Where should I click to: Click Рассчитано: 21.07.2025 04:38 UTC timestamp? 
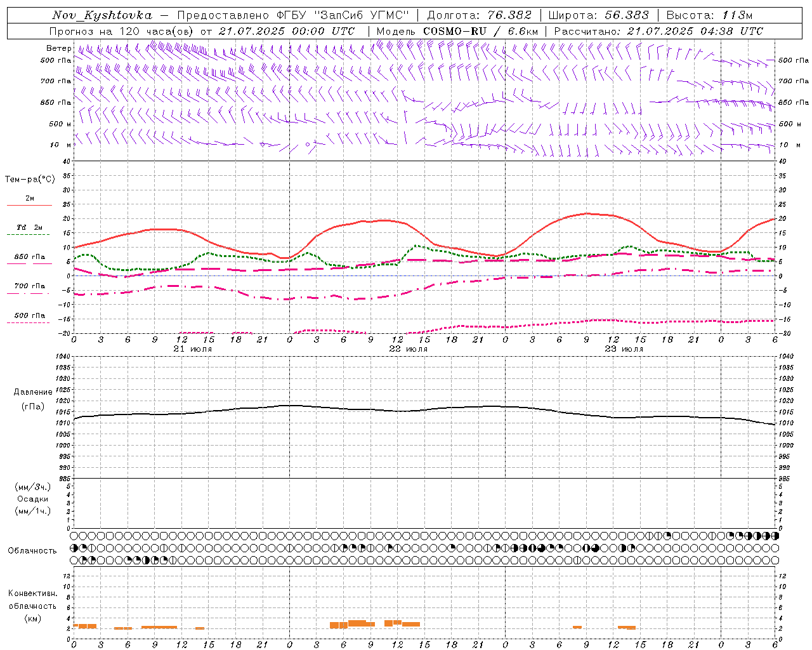coord(658,31)
